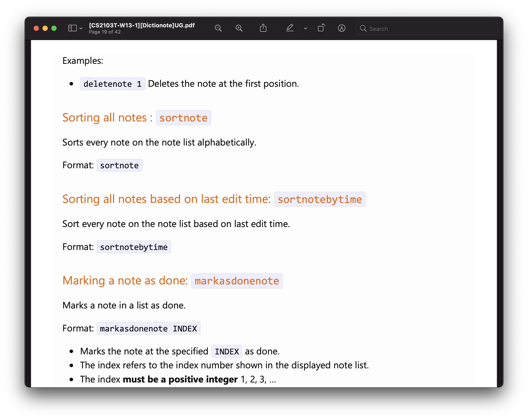Click the search magnifying glass icon
Viewport: 528px width, 420px height.
(363, 29)
